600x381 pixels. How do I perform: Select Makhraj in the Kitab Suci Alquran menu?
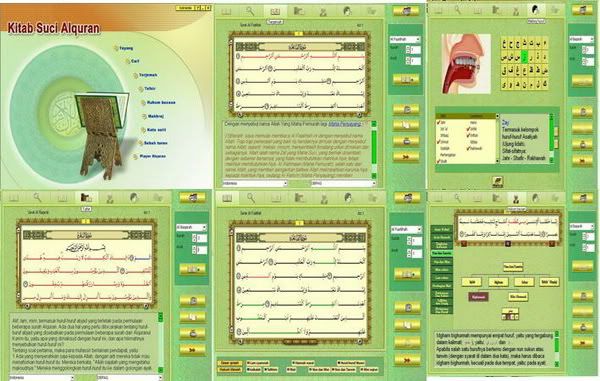pos(155,116)
